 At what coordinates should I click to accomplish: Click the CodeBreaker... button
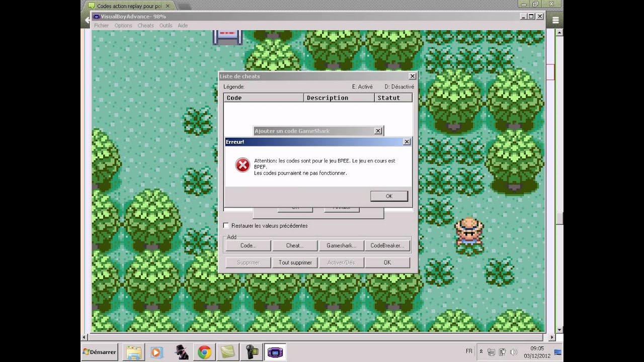(x=387, y=246)
